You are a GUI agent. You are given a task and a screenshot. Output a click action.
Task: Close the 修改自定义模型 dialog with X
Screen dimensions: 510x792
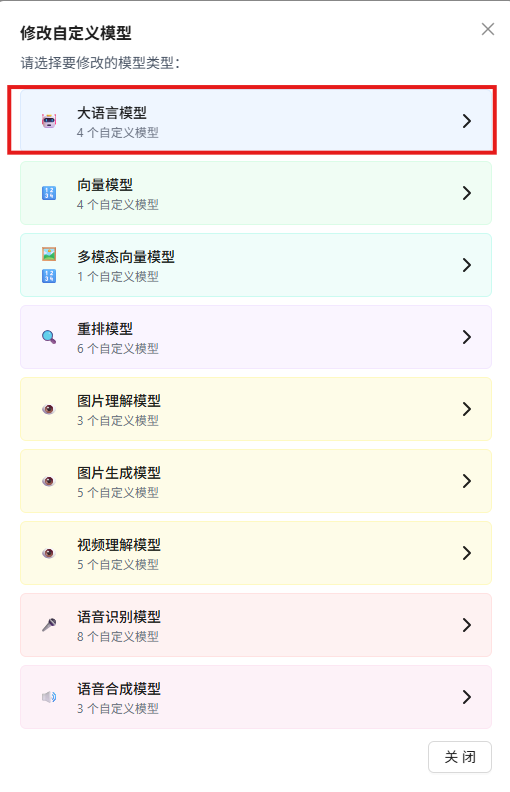(x=488, y=29)
